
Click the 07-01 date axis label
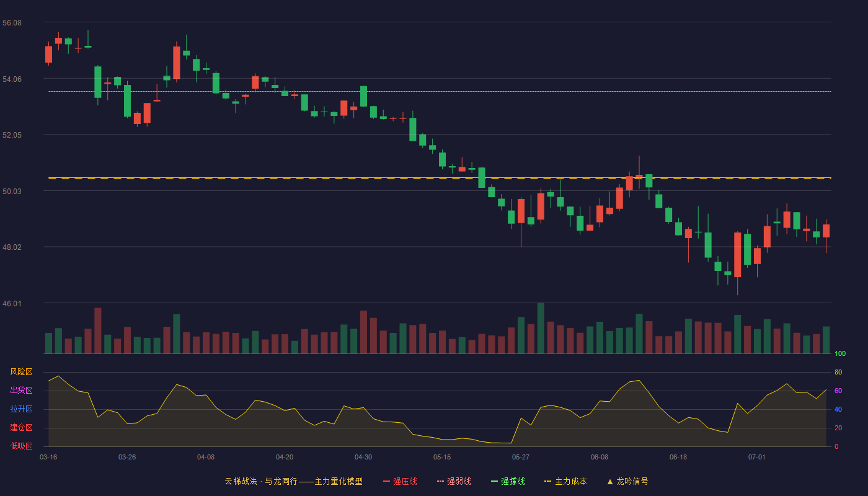click(757, 457)
